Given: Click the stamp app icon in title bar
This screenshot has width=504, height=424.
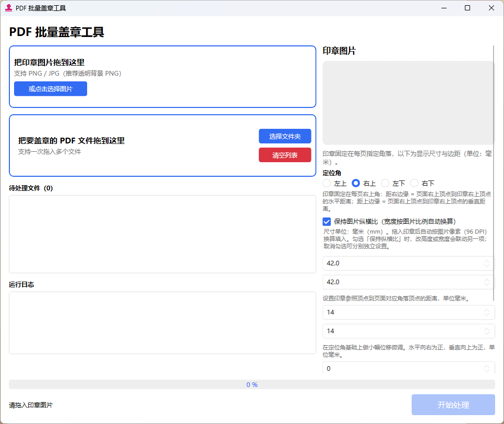Looking at the screenshot, I should coord(9,8).
